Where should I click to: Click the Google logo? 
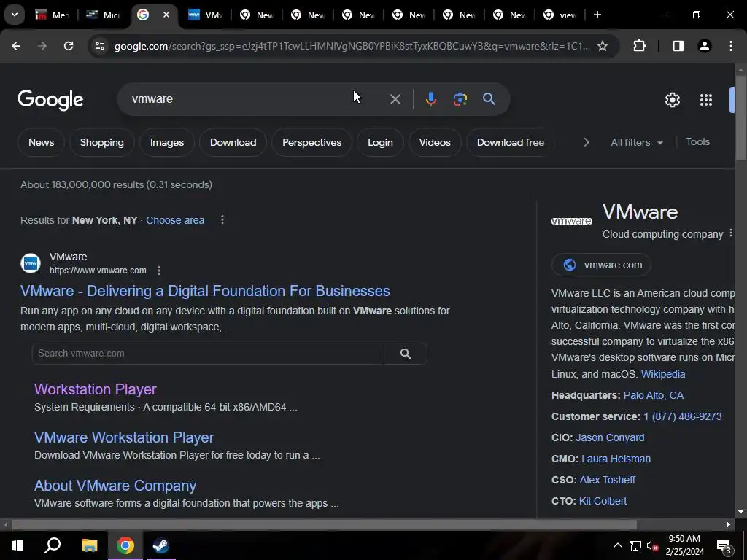pos(50,99)
